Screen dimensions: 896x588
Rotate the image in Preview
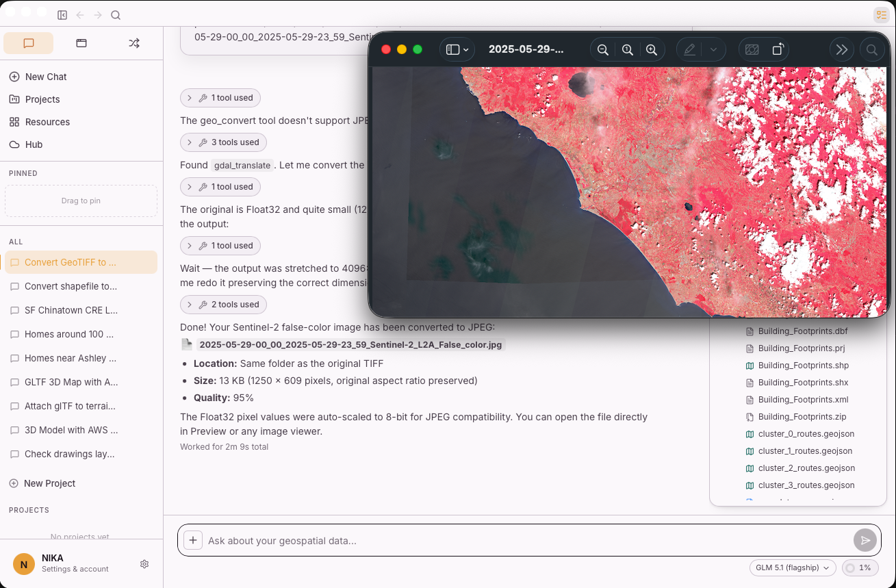click(x=778, y=49)
